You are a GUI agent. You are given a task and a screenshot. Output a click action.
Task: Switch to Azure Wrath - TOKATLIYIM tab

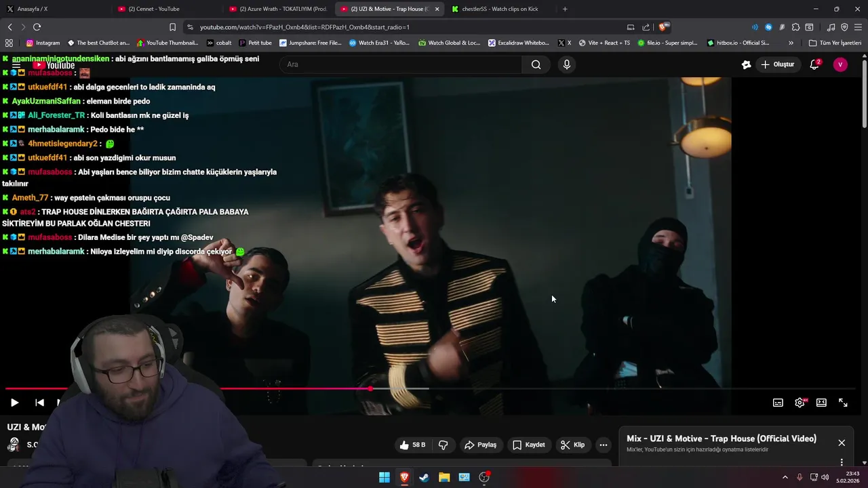pyautogui.click(x=278, y=9)
